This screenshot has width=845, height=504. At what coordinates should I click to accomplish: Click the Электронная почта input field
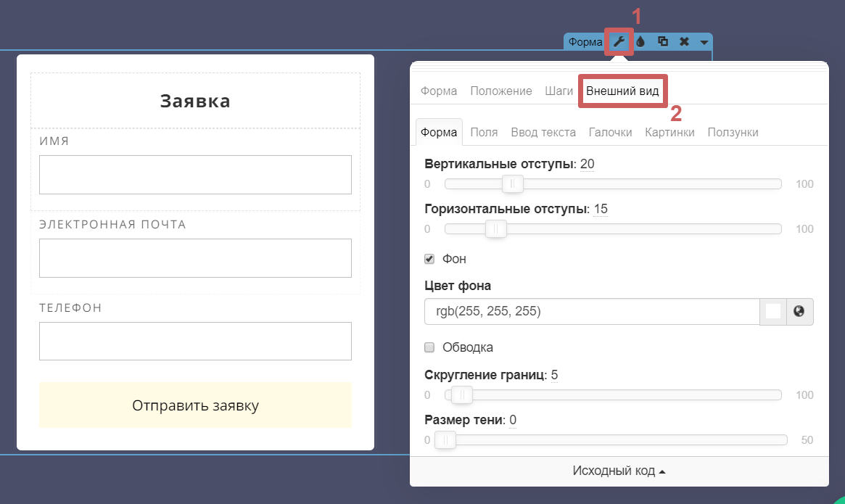pyautogui.click(x=195, y=258)
